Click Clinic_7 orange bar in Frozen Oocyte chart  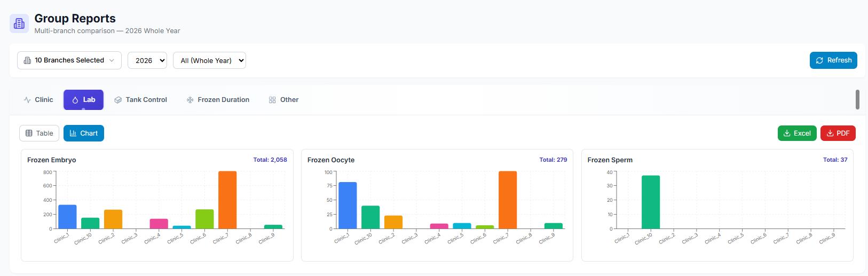pyautogui.click(x=508, y=200)
